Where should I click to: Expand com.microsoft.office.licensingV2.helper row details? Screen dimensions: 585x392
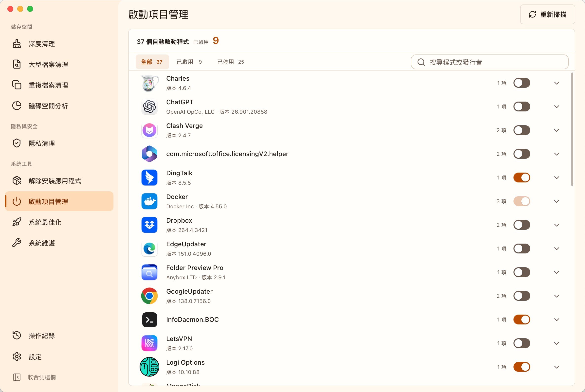coord(557,154)
